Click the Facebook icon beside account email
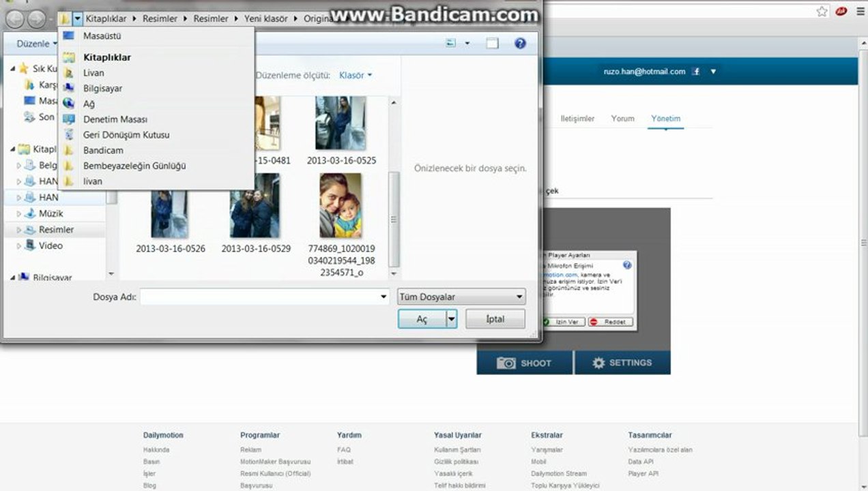This screenshot has width=868, height=491. pos(696,71)
